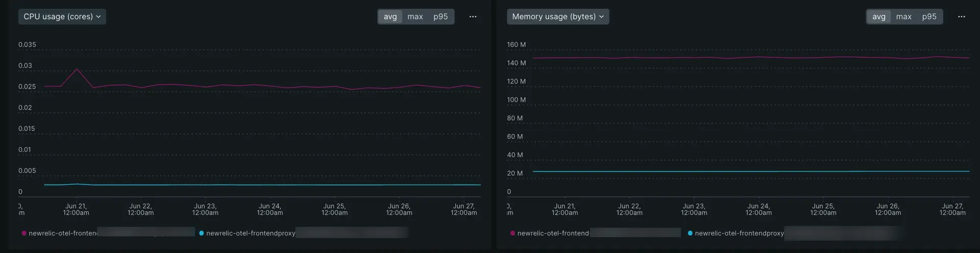Image resolution: width=980 pixels, height=253 pixels.
Task: Toggle newrelic-otel-frontendproxy series in CPU legend
Action: click(x=251, y=233)
